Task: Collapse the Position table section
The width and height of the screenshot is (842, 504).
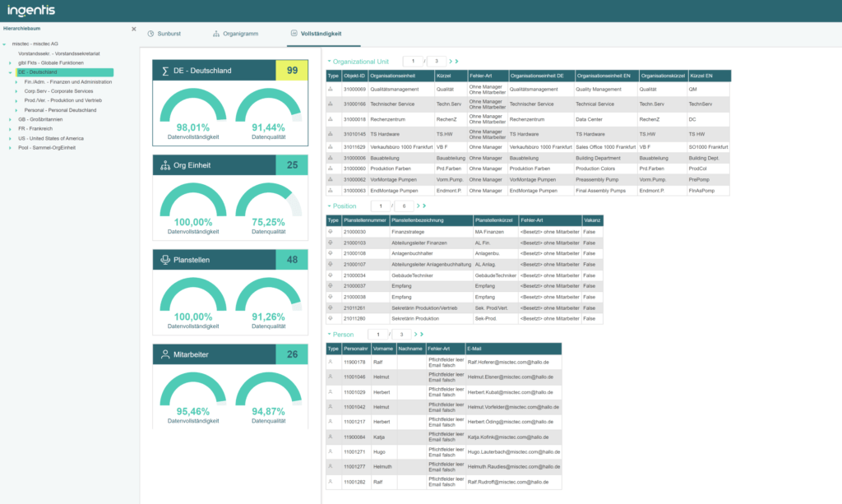Action: click(x=329, y=206)
